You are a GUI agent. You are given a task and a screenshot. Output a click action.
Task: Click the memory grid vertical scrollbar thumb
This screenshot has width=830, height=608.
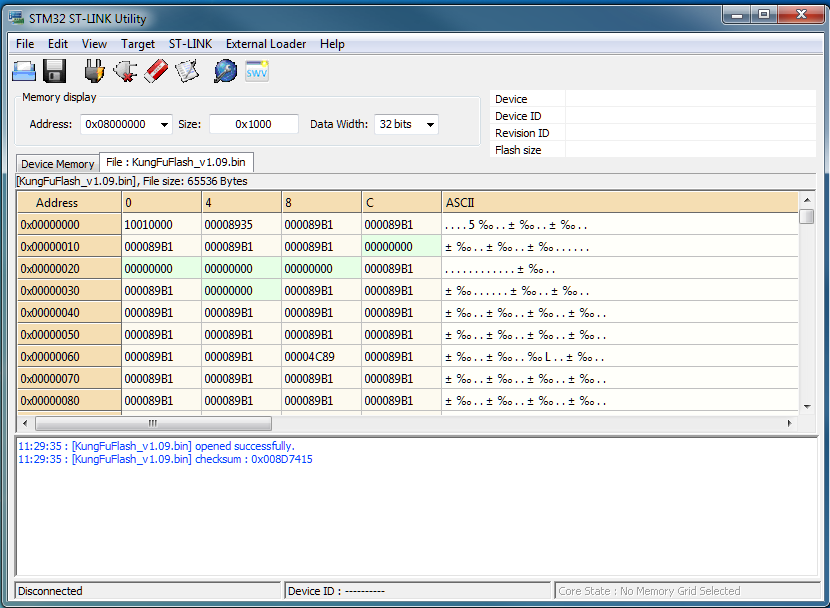[807, 216]
